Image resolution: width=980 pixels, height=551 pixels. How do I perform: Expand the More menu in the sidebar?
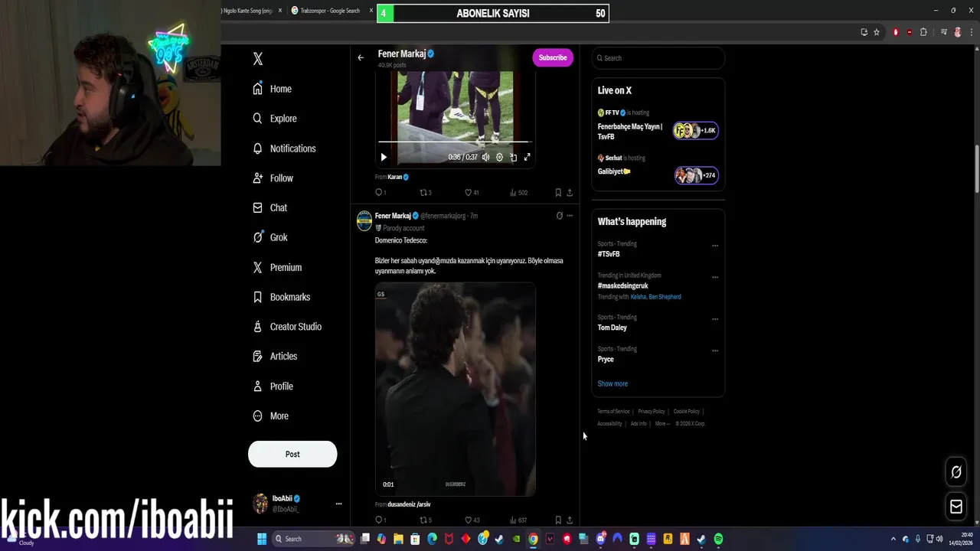[x=271, y=416]
